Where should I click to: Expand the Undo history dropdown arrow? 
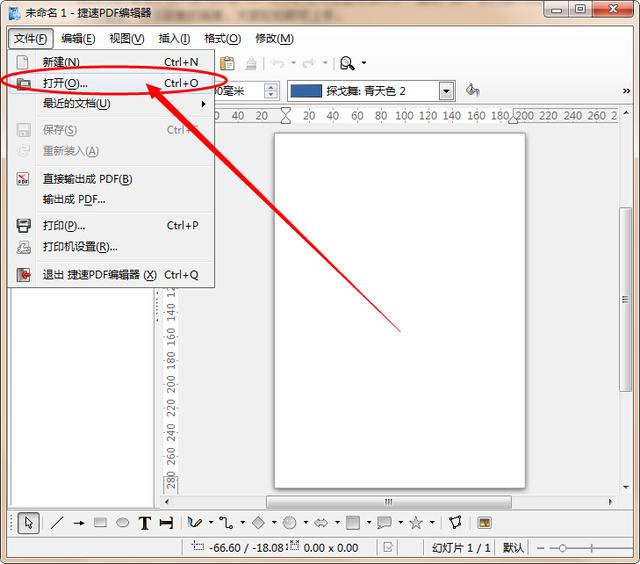click(293, 63)
